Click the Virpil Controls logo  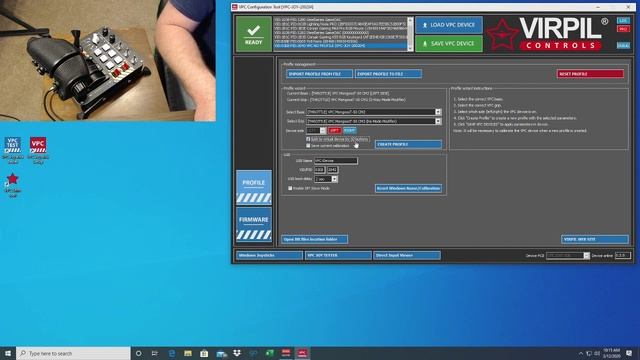(x=547, y=34)
